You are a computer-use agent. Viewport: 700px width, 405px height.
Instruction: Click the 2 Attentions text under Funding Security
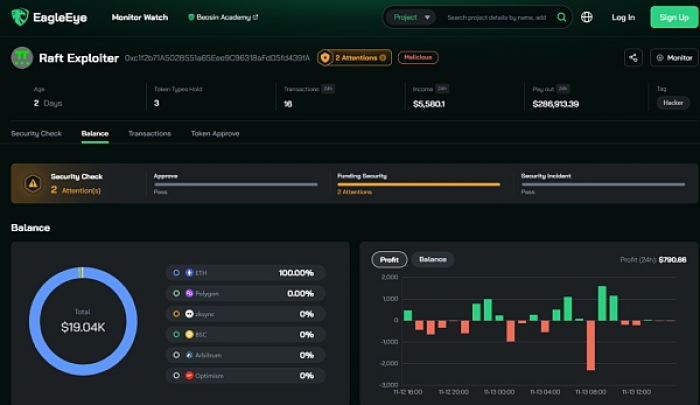coord(354,192)
